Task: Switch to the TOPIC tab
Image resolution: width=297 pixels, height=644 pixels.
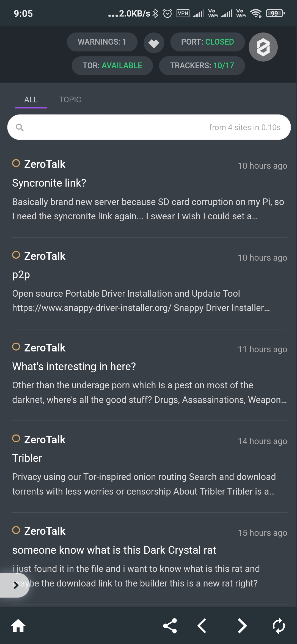Action: tap(70, 100)
